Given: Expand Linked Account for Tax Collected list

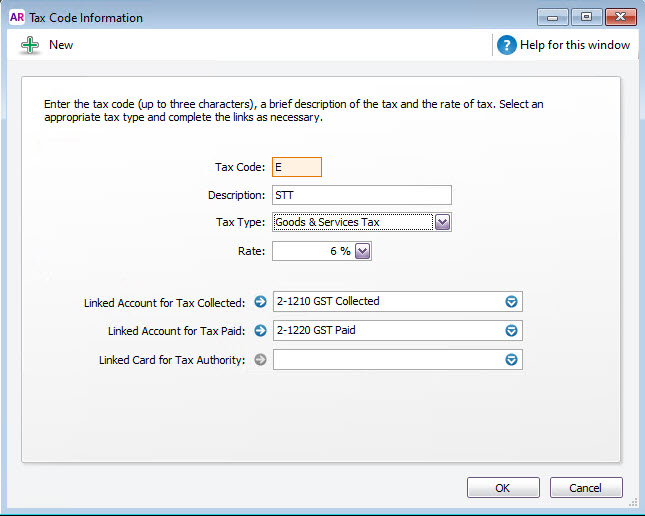Looking at the screenshot, I should (x=511, y=302).
